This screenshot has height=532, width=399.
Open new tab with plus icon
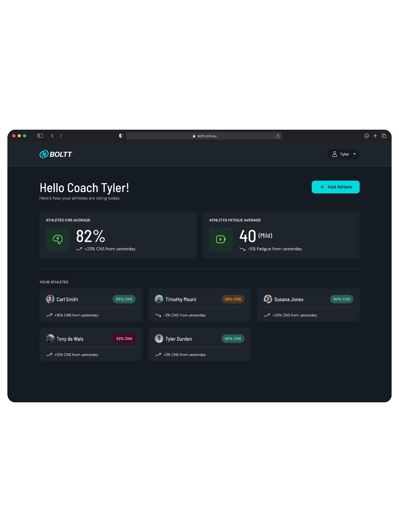(375, 136)
